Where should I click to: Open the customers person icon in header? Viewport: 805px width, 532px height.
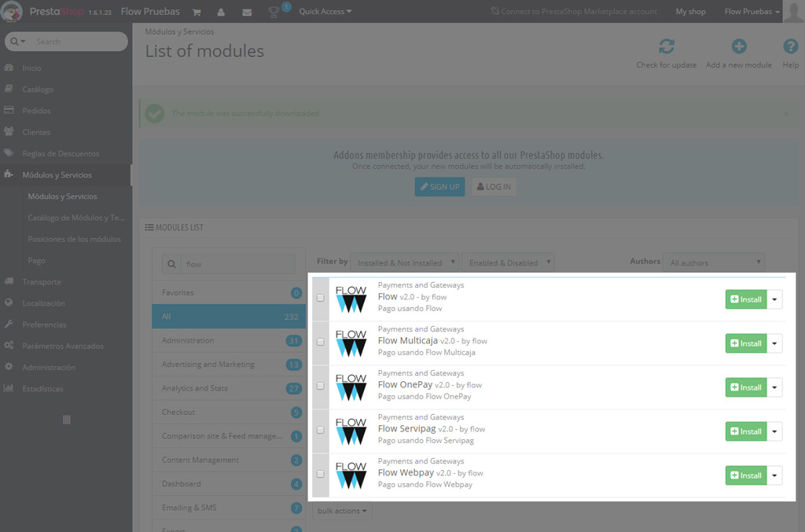point(221,12)
